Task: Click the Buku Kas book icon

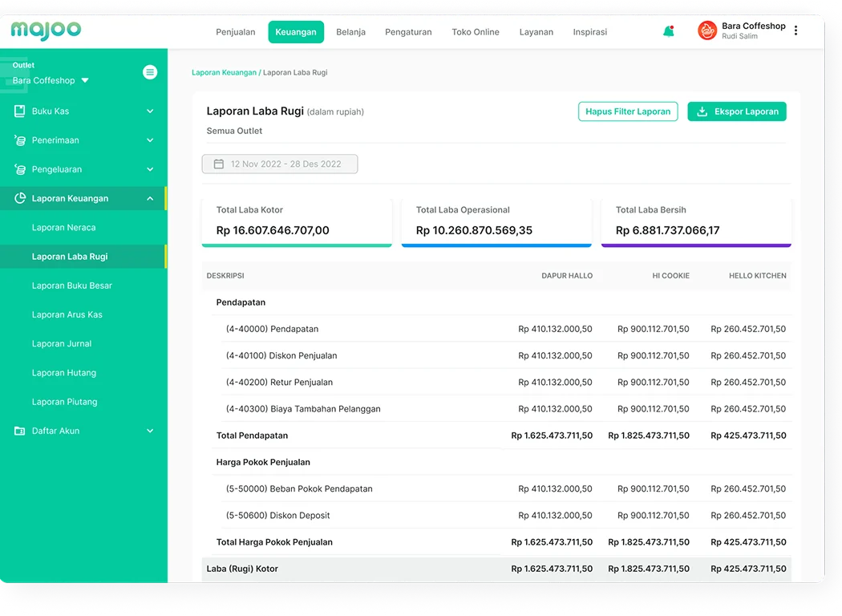Action: pyautogui.click(x=20, y=111)
